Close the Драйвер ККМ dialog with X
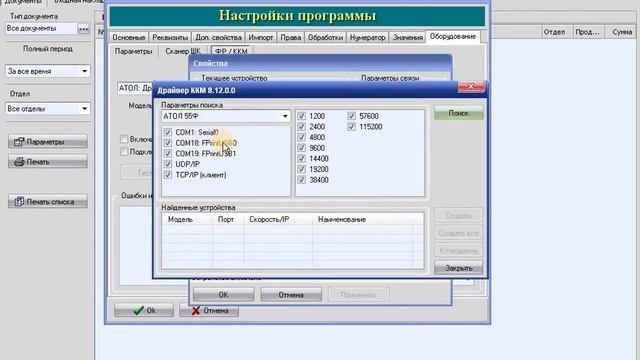The height and width of the screenshot is (360, 640). point(471,87)
